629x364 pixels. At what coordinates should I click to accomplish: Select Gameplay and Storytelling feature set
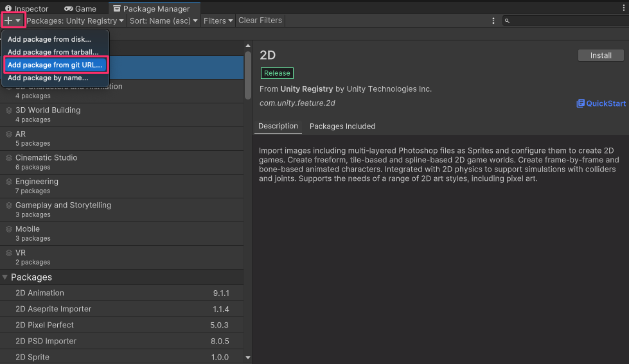coord(122,210)
